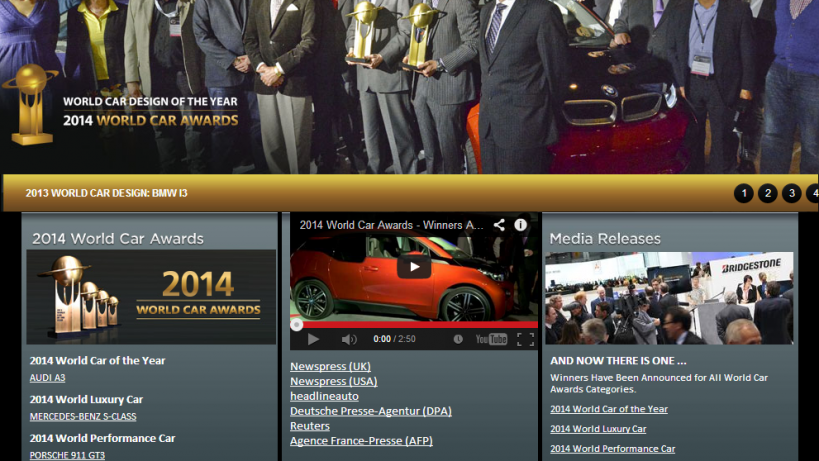This screenshot has width=819, height=461.
Task: Mute the video using the speaker icon
Action: 349,339
